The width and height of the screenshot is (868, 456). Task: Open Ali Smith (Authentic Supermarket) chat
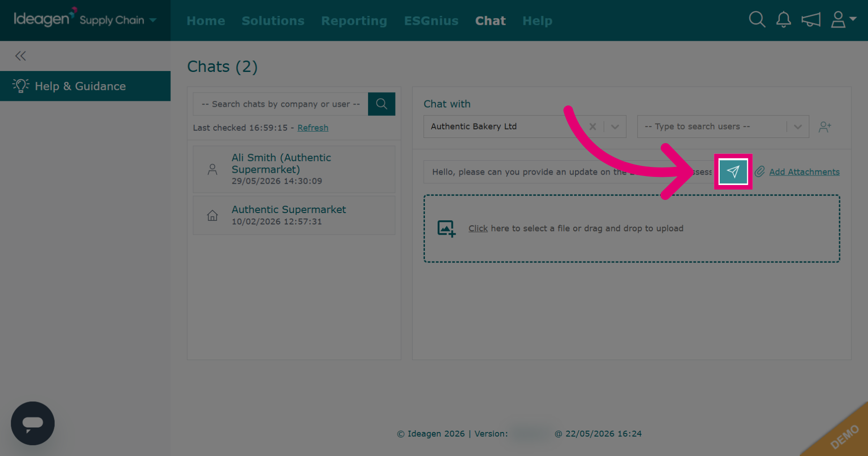click(x=294, y=169)
